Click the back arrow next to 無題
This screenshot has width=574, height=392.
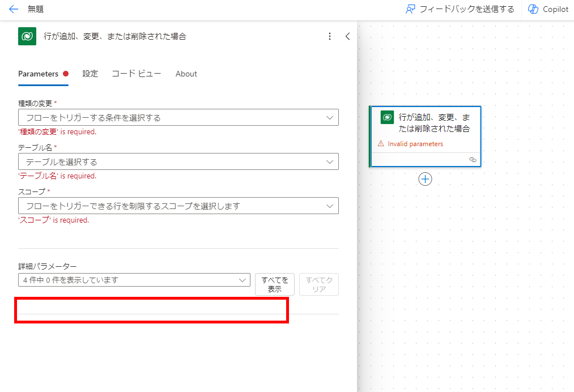pyautogui.click(x=14, y=9)
